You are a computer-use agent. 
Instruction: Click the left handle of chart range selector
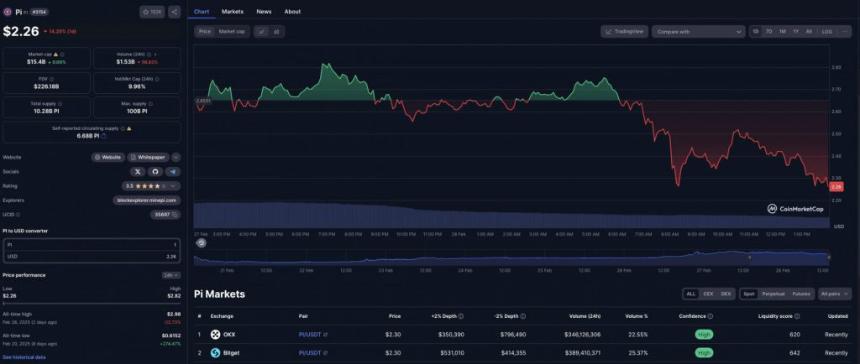750,257
